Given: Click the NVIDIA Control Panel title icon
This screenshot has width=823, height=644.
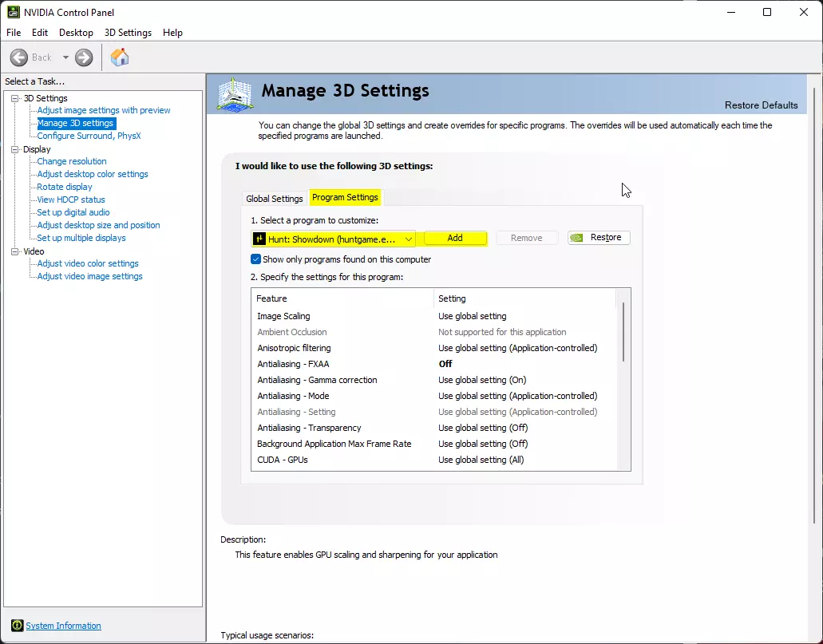Looking at the screenshot, I should [13, 12].
